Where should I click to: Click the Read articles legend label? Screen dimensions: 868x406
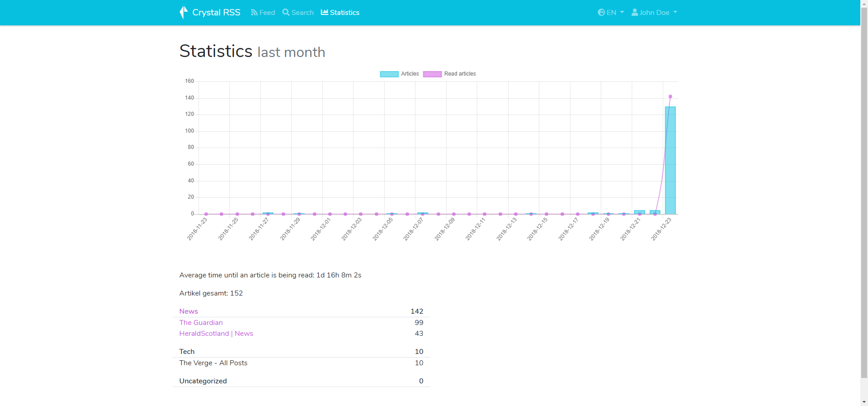tap(460, 74)
